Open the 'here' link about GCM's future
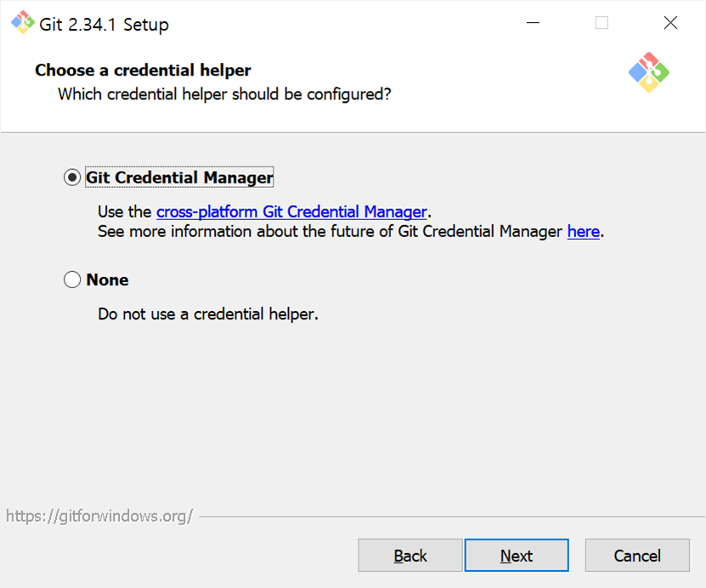 click(583, 231)
